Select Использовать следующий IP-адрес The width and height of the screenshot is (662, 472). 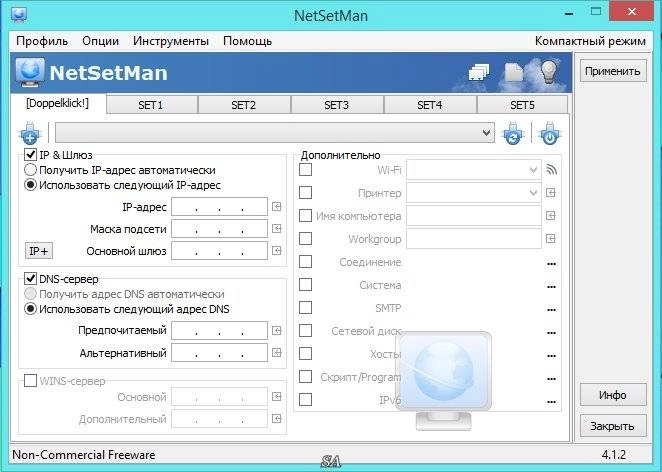(x=30, y=185)
